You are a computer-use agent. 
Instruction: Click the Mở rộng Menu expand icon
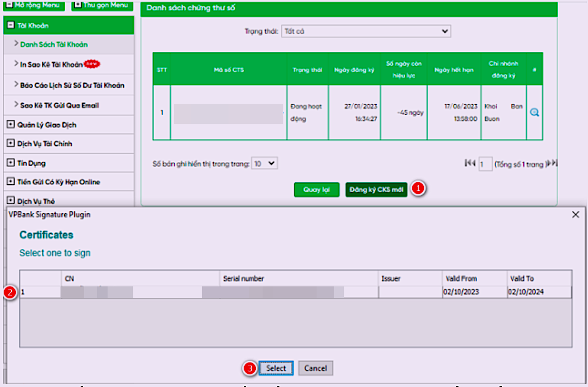(x=11, y=5)
